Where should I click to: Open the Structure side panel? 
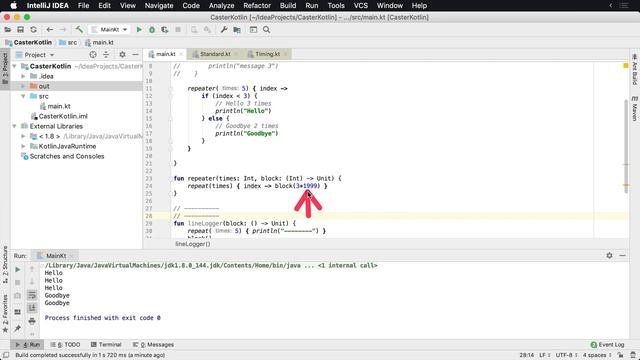coord(5,264)
